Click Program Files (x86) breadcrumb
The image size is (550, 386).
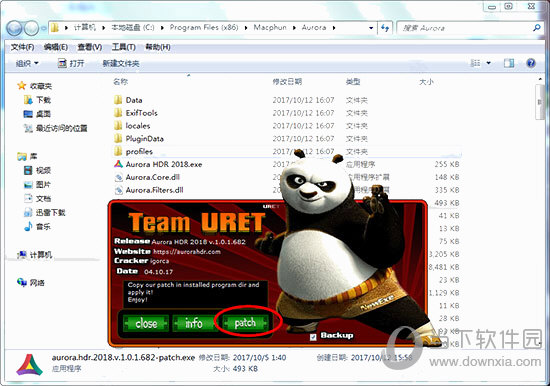pyautogui.click(x=204, y=28)
